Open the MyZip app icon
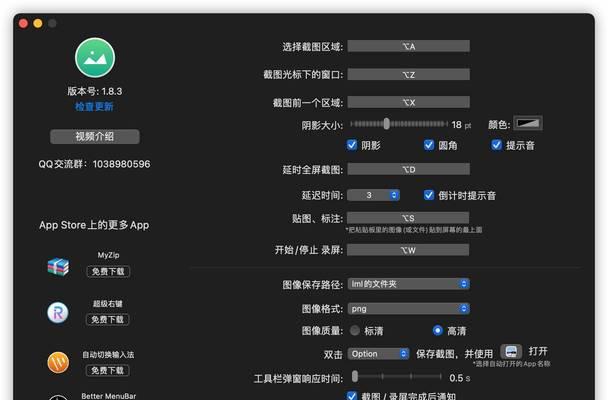This screenshot has height=400, width=608. tap(58, 267)
